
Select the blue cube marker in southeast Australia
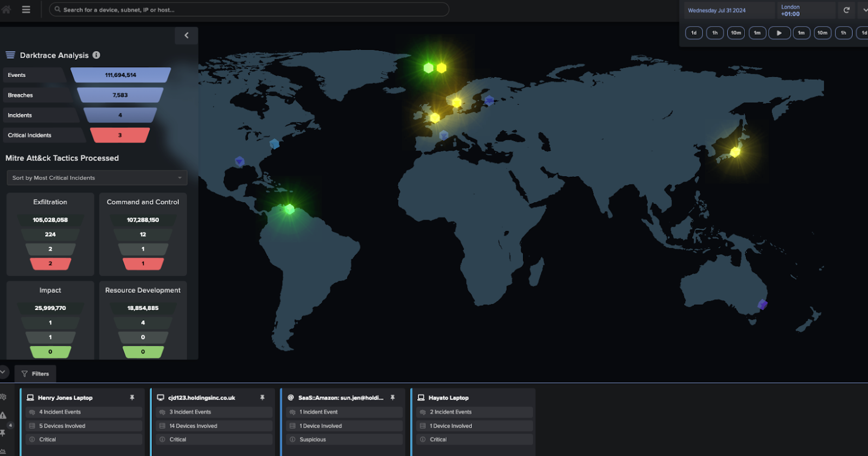click(x=762, y=305)
